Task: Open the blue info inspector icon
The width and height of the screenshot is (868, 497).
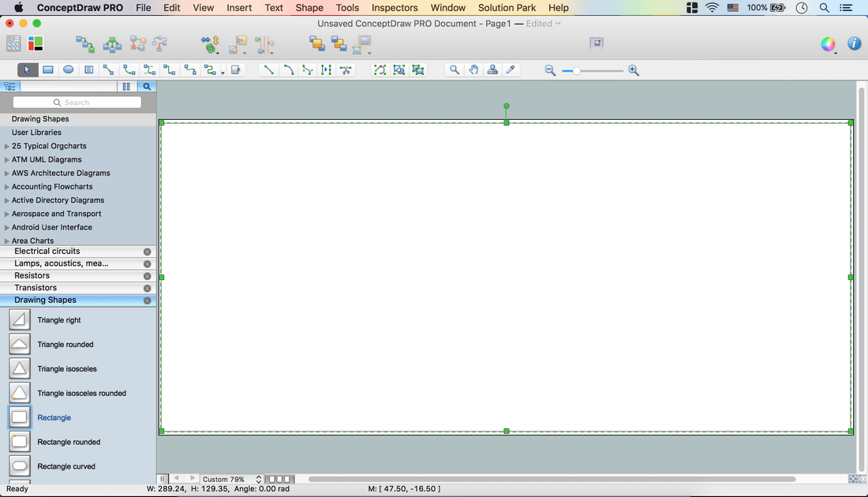Action: 854,43
